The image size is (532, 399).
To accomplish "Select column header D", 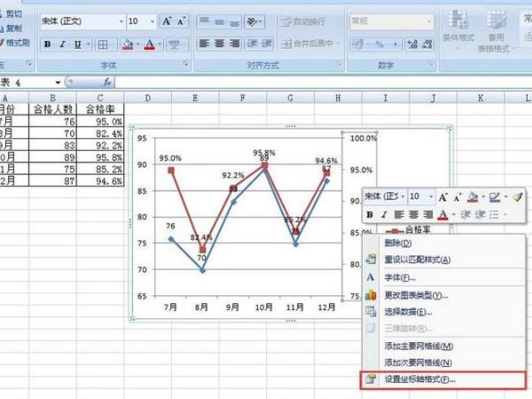I will pos(148,98).
